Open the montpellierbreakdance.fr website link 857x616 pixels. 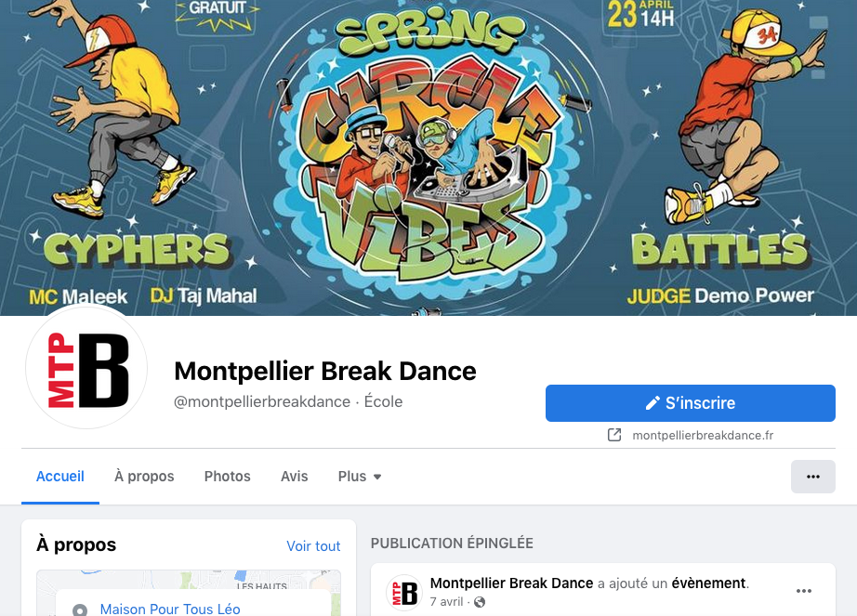703,435
